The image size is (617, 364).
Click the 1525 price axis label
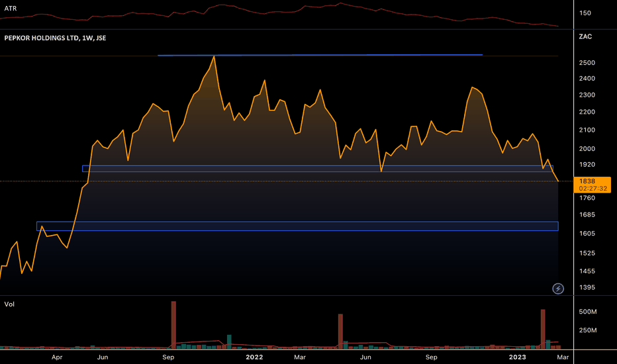587,253
